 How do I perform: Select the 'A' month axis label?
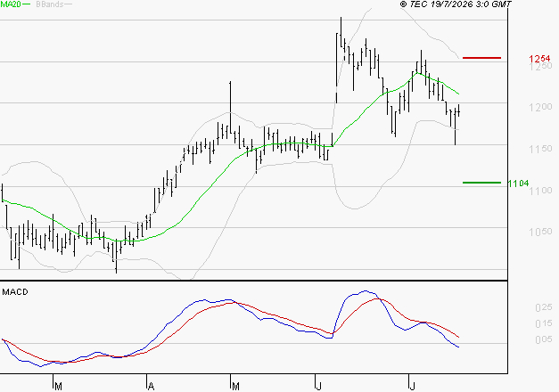(x=152, y=387)
